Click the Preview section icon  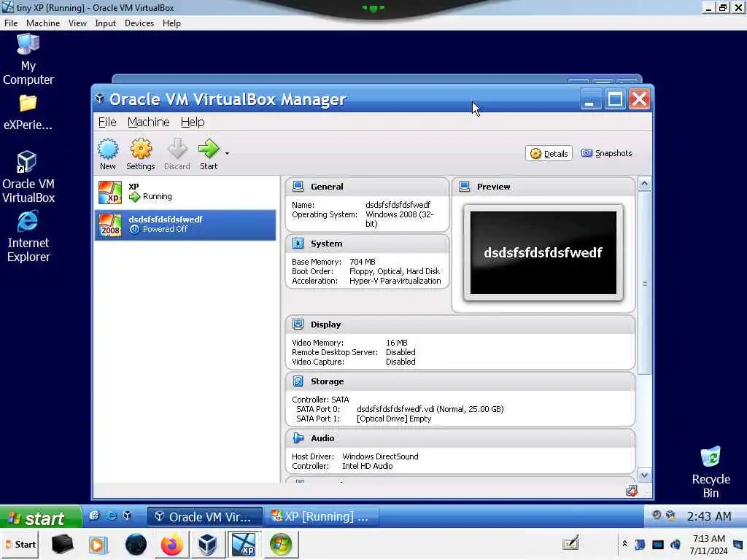(x=465, y=186)
